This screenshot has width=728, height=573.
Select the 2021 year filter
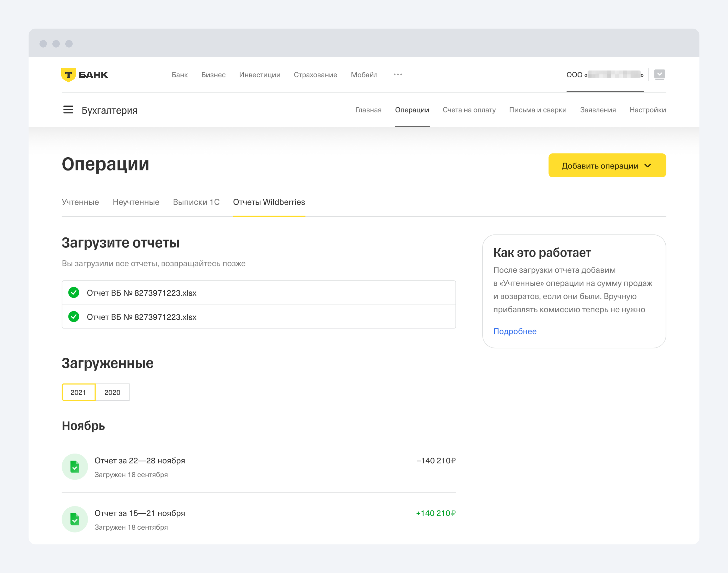[x=79, y=392]
